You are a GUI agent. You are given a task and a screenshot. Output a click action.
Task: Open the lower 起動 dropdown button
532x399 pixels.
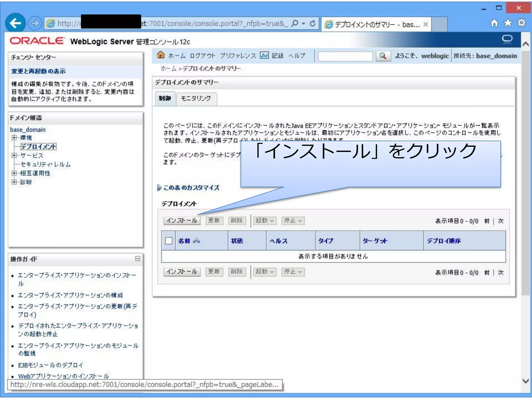pos(265,272)
